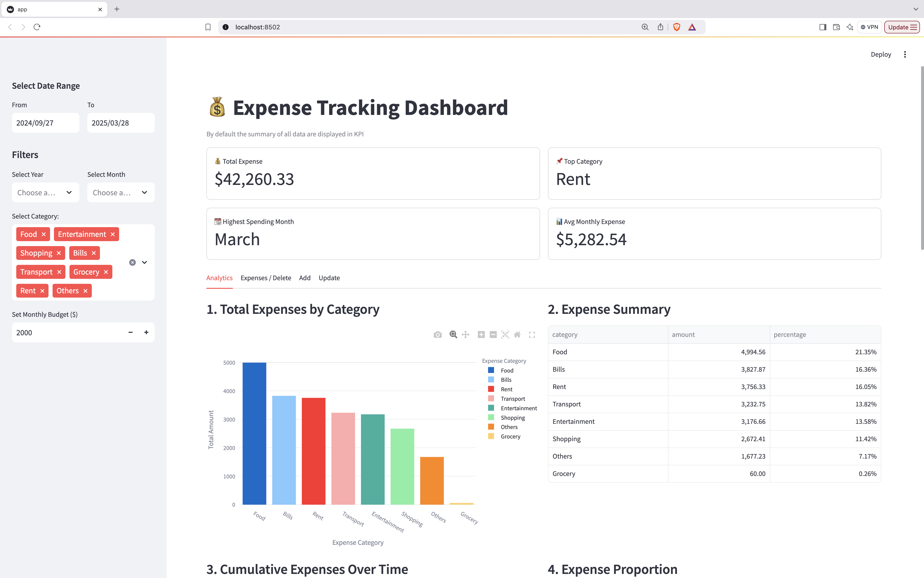Screen dimensions: 924x578
Task: Click the chart Zoom out icon
Action: click(493, 334)
